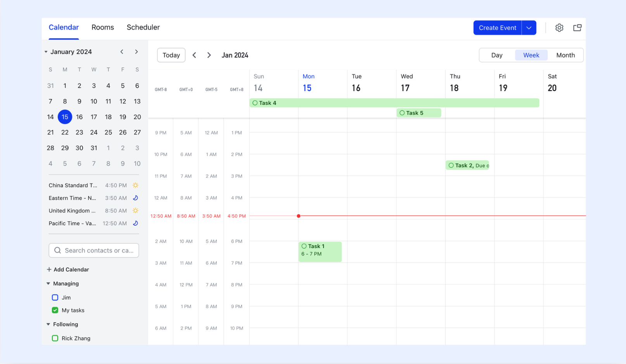Viewport: 626px width, 364px height.
Task: Click current time marker dot on Monday
Action: tap(298, 216)
